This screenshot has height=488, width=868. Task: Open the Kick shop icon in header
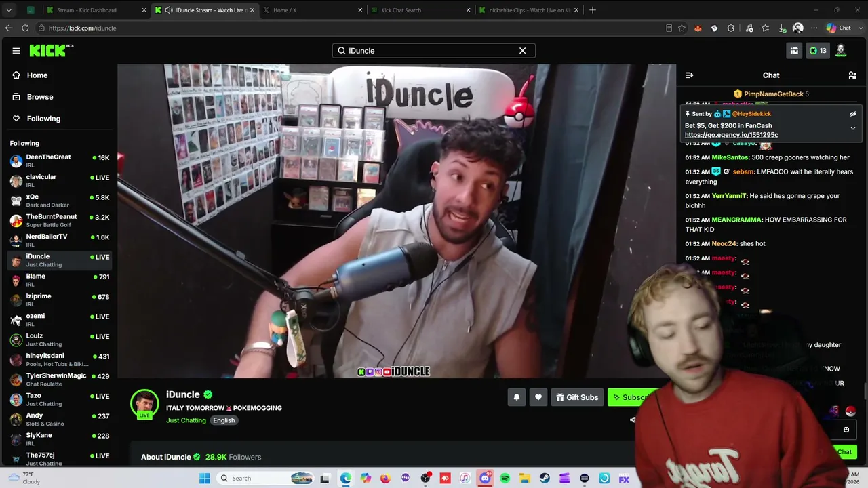click(794, 51)
